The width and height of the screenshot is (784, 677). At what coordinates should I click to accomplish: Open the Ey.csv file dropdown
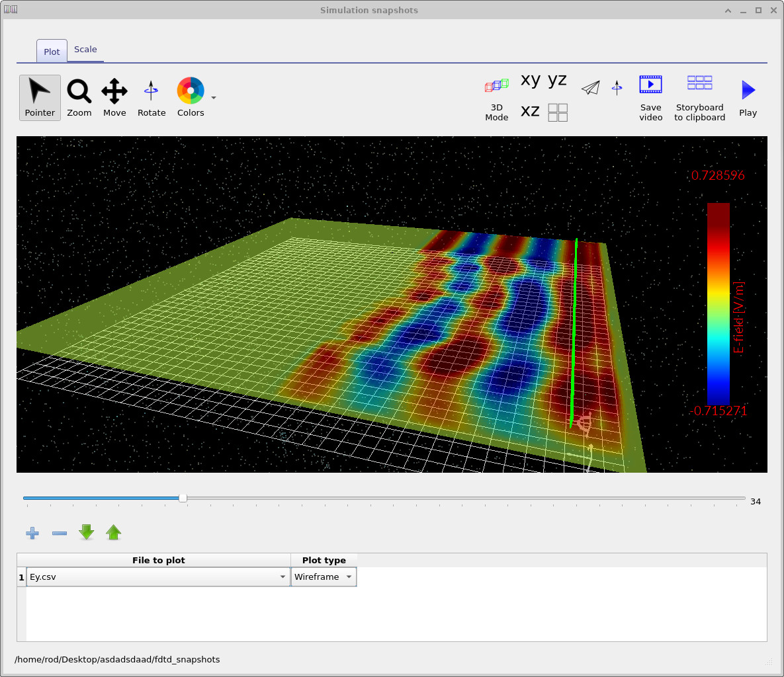tap(159, 577)
